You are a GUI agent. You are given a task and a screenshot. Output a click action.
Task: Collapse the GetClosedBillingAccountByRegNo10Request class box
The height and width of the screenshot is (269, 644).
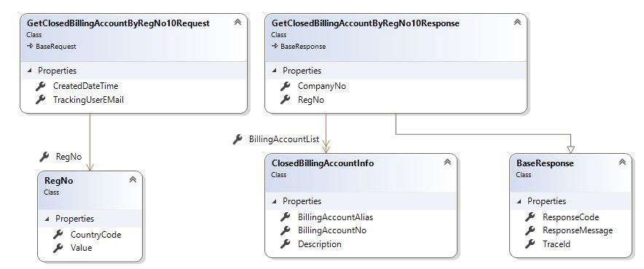click(x=237, y=22)
